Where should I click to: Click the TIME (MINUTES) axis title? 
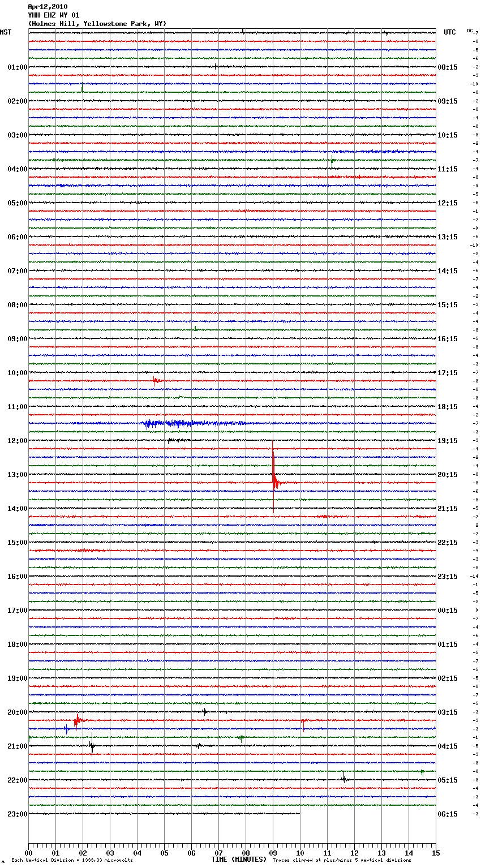(239, 860)
